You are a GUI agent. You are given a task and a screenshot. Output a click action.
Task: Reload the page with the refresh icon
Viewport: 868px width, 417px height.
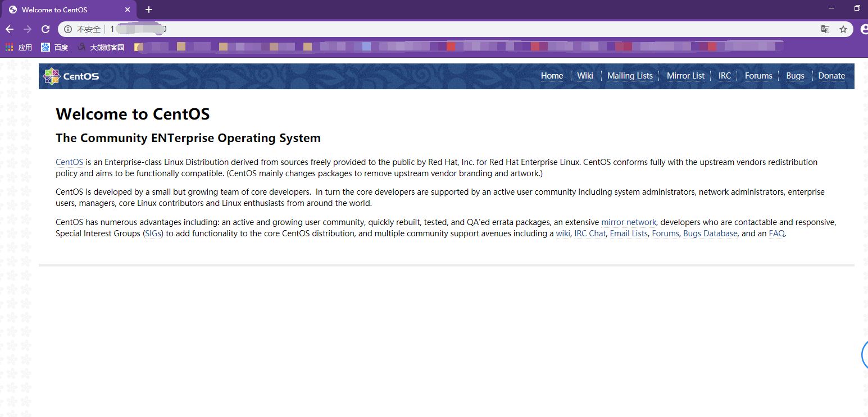pos(46,29)
